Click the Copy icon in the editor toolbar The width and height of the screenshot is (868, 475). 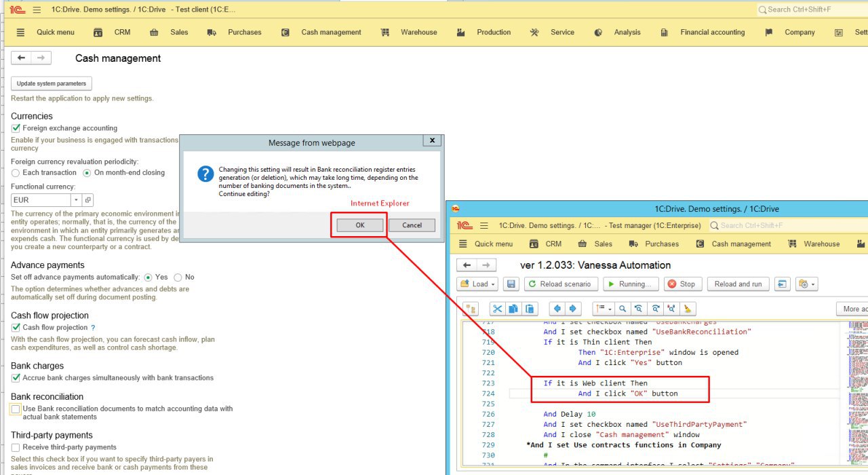(x=514, y=309)
